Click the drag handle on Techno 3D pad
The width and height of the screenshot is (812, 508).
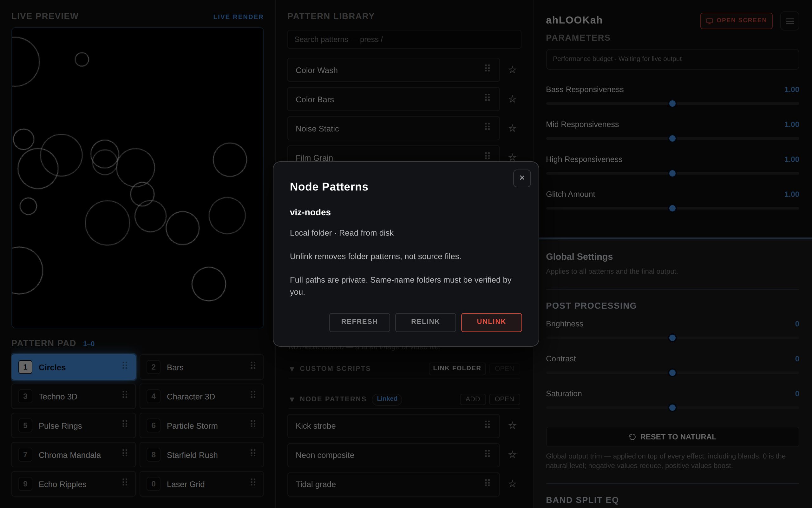pyautogui.click(x=125, y=394)
